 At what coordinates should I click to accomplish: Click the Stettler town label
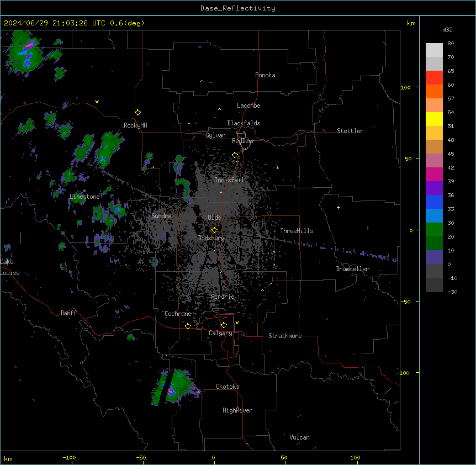(350, 131)
